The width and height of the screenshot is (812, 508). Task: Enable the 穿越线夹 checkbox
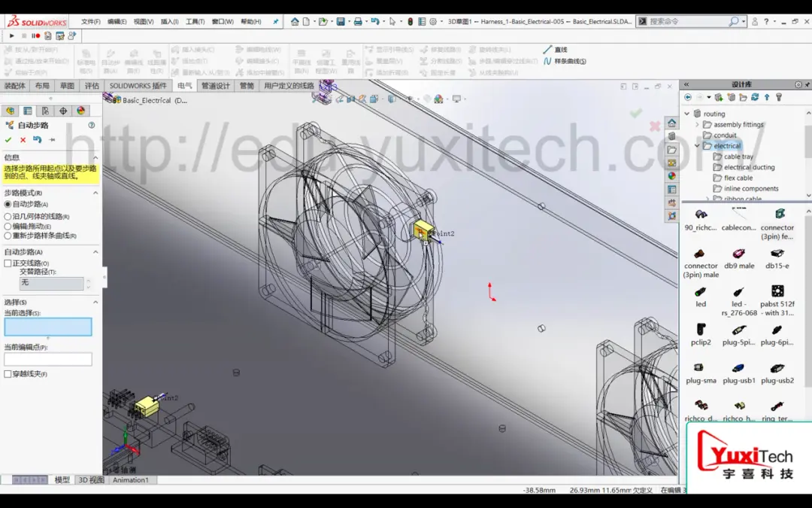[8, 374]
